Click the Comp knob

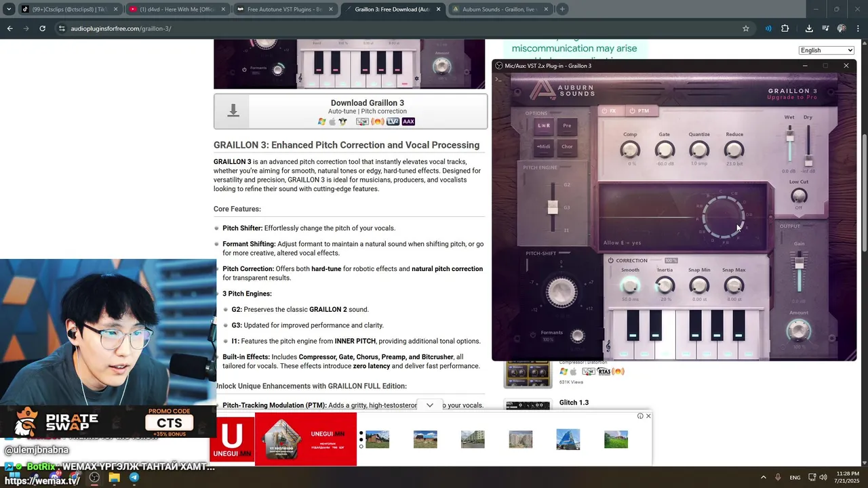(x=630, y=150)
